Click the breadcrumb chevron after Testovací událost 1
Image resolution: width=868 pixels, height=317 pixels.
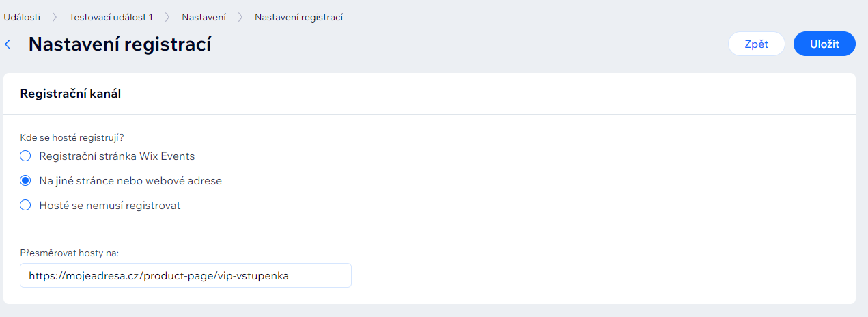(167, 17)
